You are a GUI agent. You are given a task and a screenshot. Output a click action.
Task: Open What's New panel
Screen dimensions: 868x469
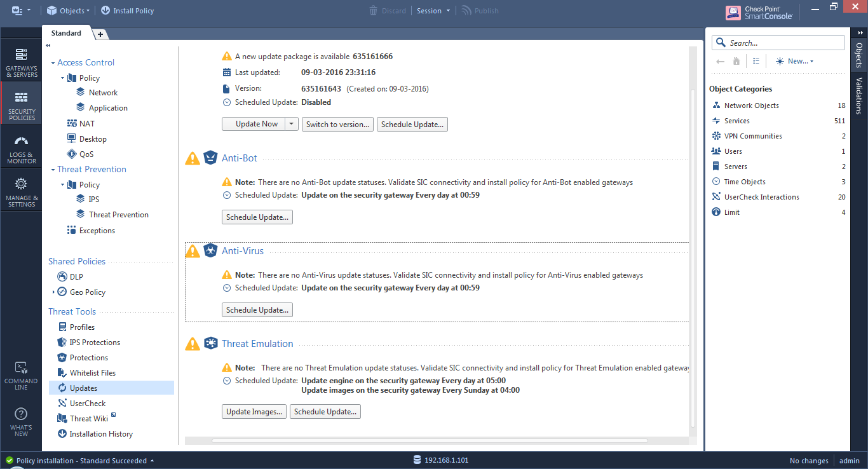pos(21,421)
